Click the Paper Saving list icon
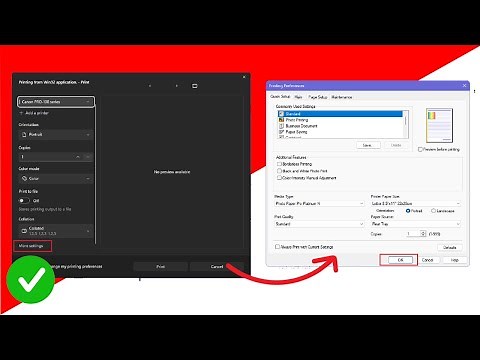The image size is (480, 360). tap(282, 132)
